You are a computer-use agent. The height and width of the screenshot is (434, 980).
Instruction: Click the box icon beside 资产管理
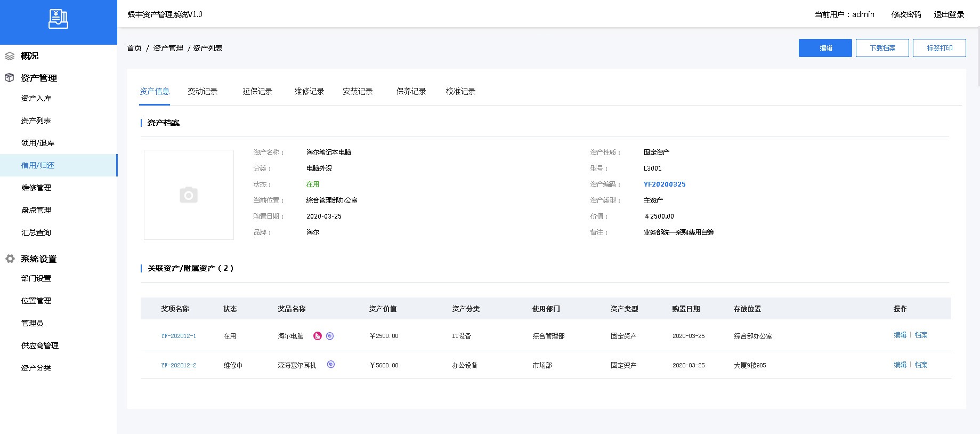tap(10, 78)
